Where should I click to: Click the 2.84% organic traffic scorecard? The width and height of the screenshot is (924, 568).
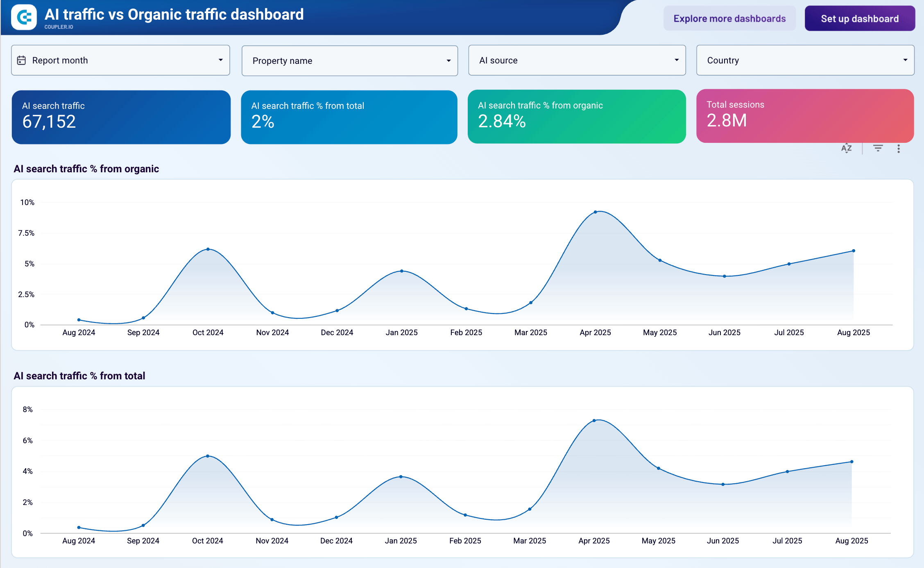point(576,117)
